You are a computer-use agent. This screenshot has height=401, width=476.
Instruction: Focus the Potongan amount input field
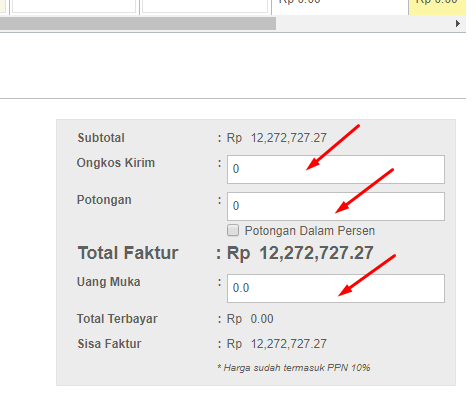[336, 206]
